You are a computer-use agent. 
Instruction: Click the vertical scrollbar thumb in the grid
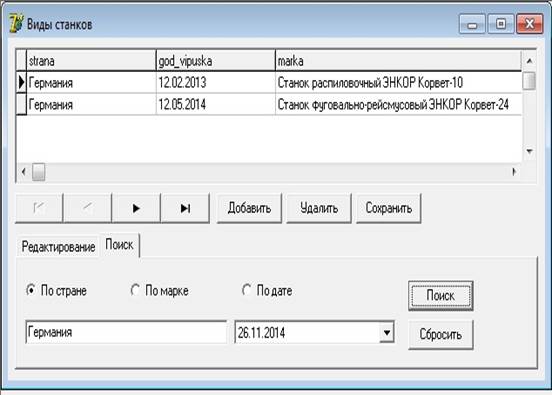click(x=529, y=81)
